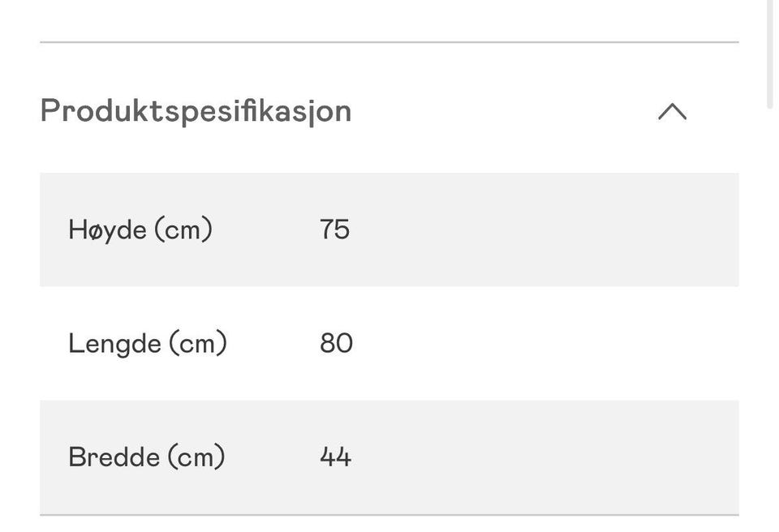Click the gap between Høyde label and 75
Screen dimensions: 779x532
tap(266, 230)
